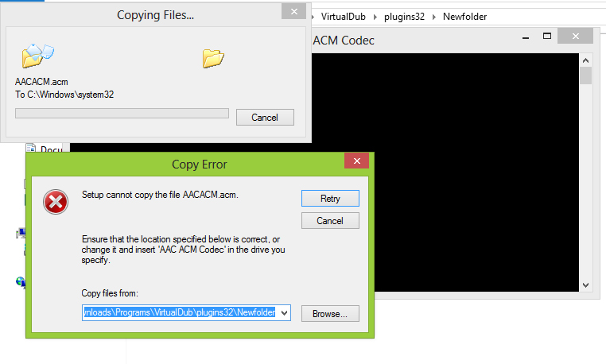Open Browse to choose source location
Screen dimensions: 606x364
(330, 314)
